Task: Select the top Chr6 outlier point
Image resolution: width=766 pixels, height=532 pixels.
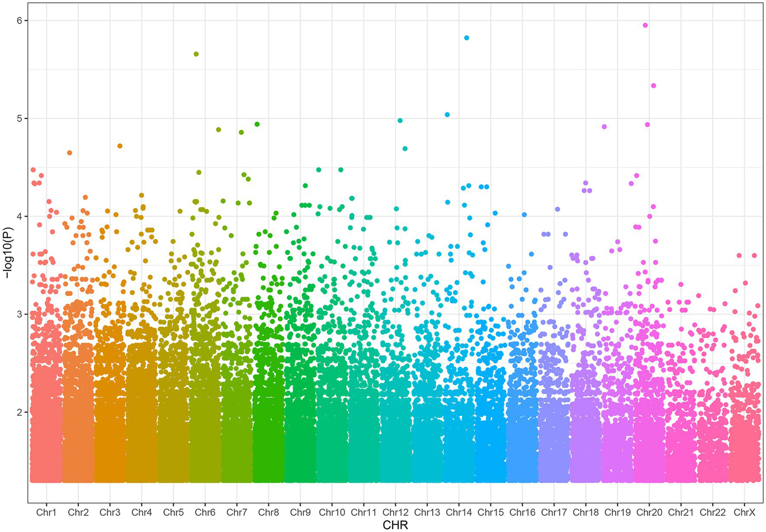Action: coord(196,54)
